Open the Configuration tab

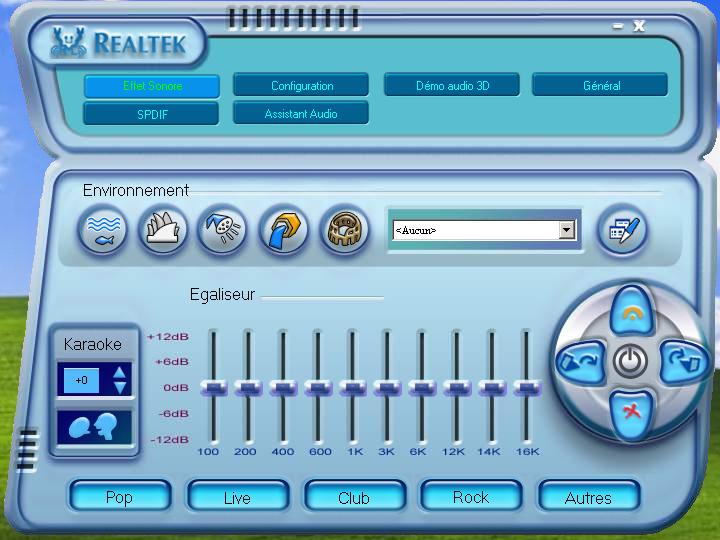(x=301, y=85)
